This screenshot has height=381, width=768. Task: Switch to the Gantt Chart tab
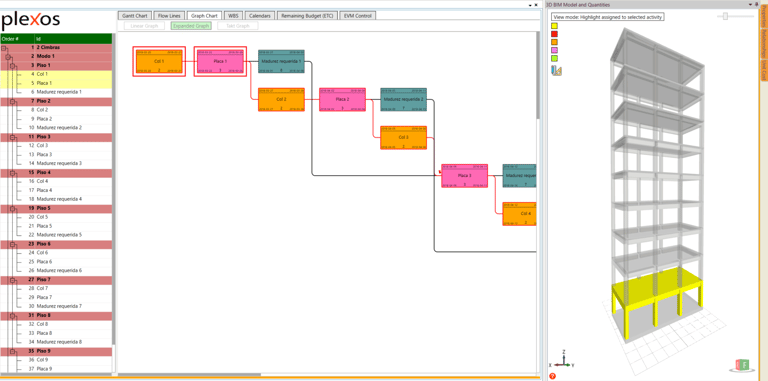135,16
